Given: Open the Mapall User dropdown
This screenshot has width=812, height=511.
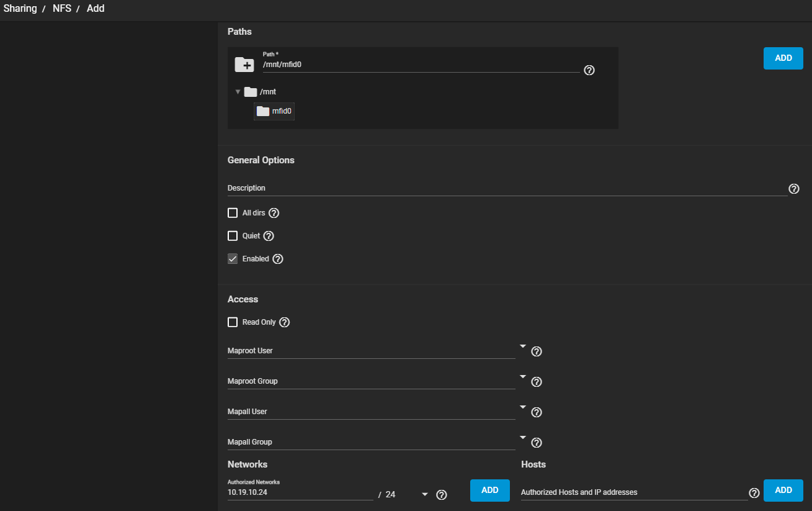Looking at the screenshot, I should click(x=523, y=407).
